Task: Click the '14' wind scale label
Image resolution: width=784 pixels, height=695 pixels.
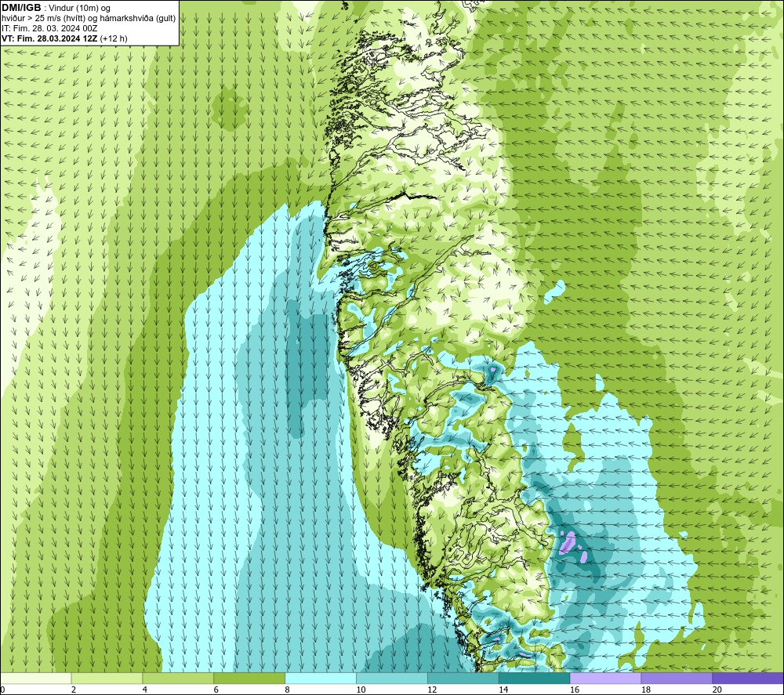Action: 503,690
